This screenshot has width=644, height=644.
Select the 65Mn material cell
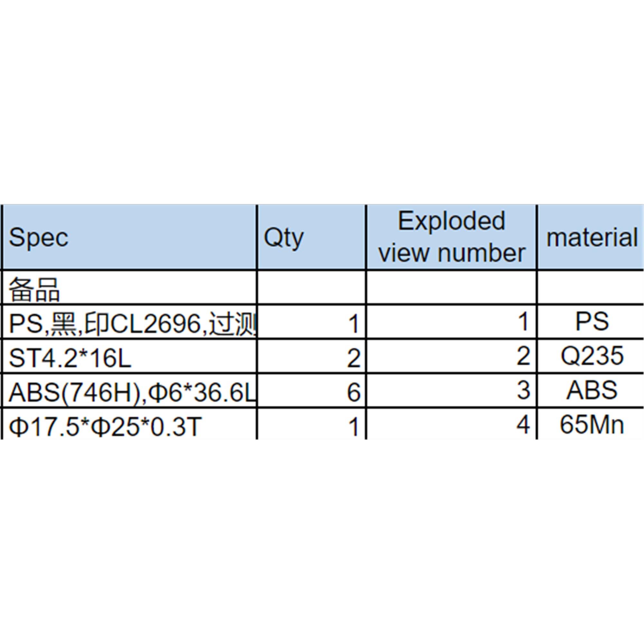[591, 424]
